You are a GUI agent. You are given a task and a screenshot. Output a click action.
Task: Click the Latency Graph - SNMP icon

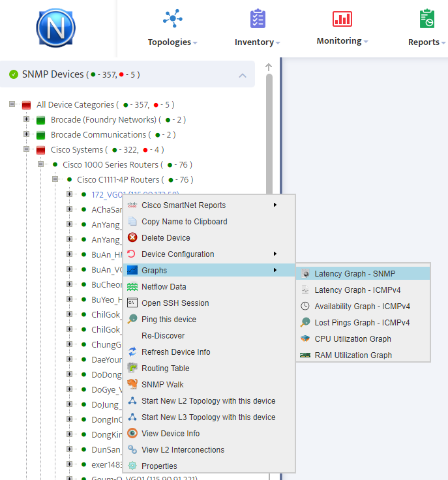305,273
